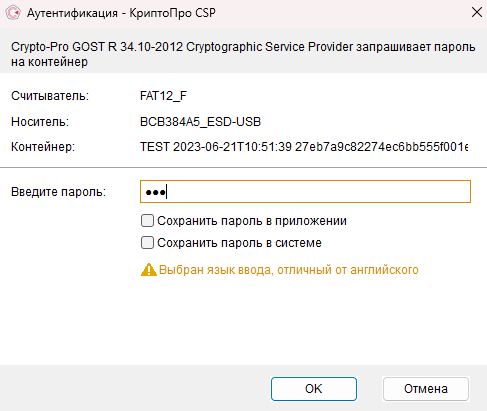Click the Аутентификация - КриптоПро CSP window title
Viewport: 487px width, 411px height.
pyautogui.click(x=121, y=13)
